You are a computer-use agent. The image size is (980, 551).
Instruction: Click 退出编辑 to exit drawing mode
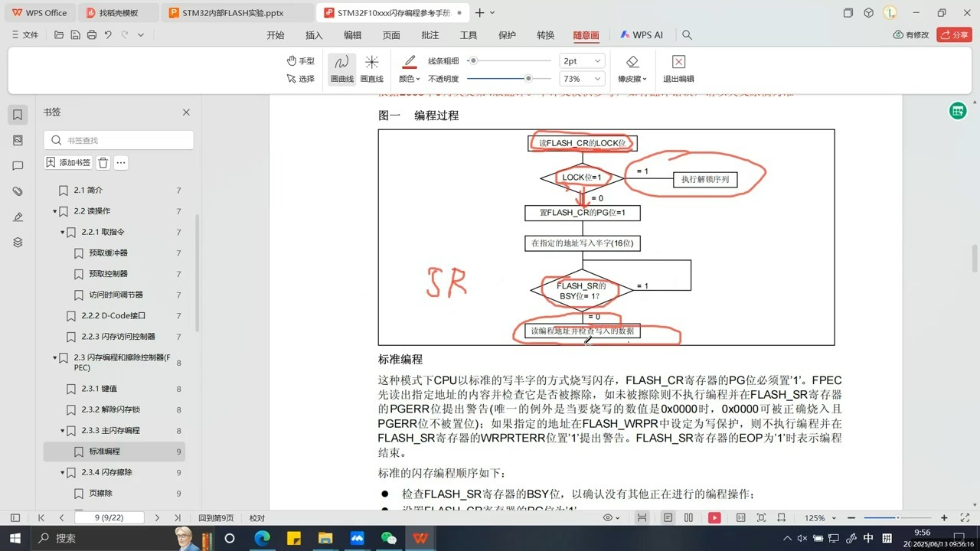pos(678,70)
